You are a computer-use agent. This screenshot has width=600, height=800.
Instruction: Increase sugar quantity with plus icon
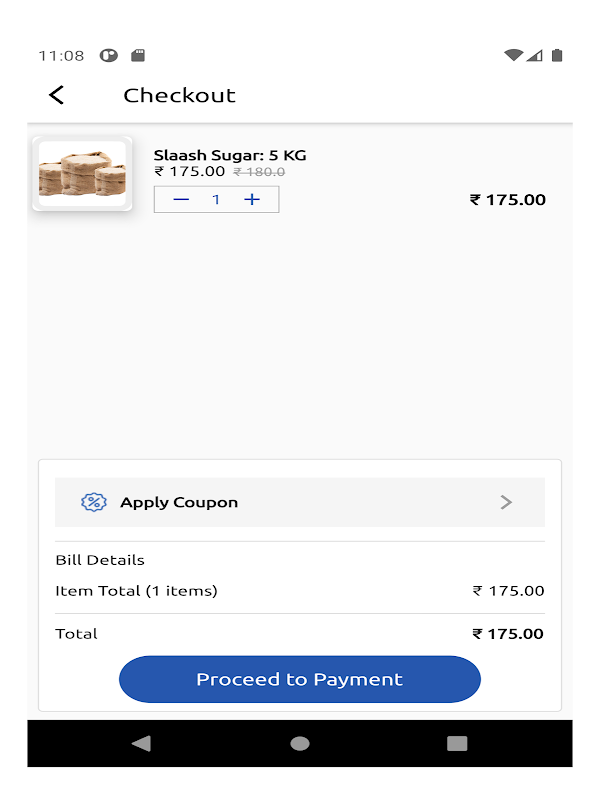click(252, 200)
